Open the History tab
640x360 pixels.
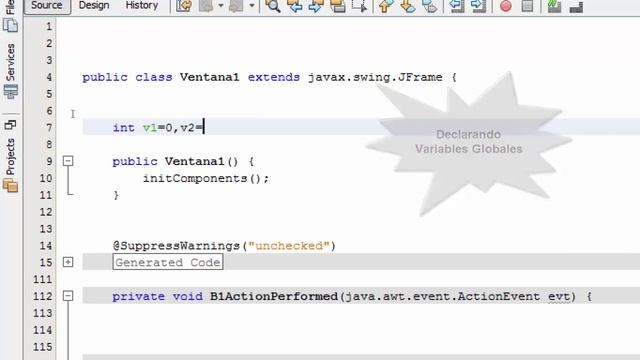pyautogui.click(x=142, y=5)
